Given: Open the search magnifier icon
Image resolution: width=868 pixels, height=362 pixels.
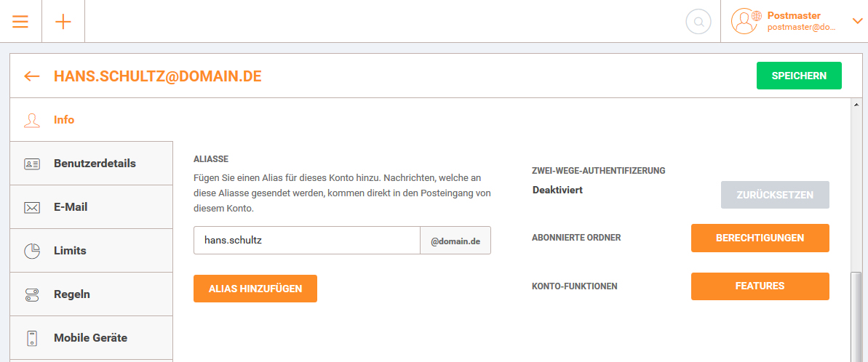Looking at the screenshot, I should 698,22.
